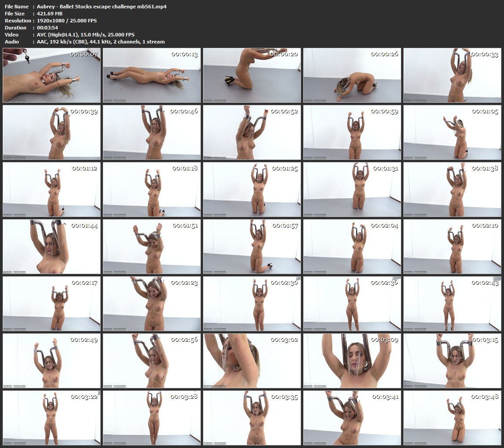Select the Duration 00:03:54 value

click(47, 28)
